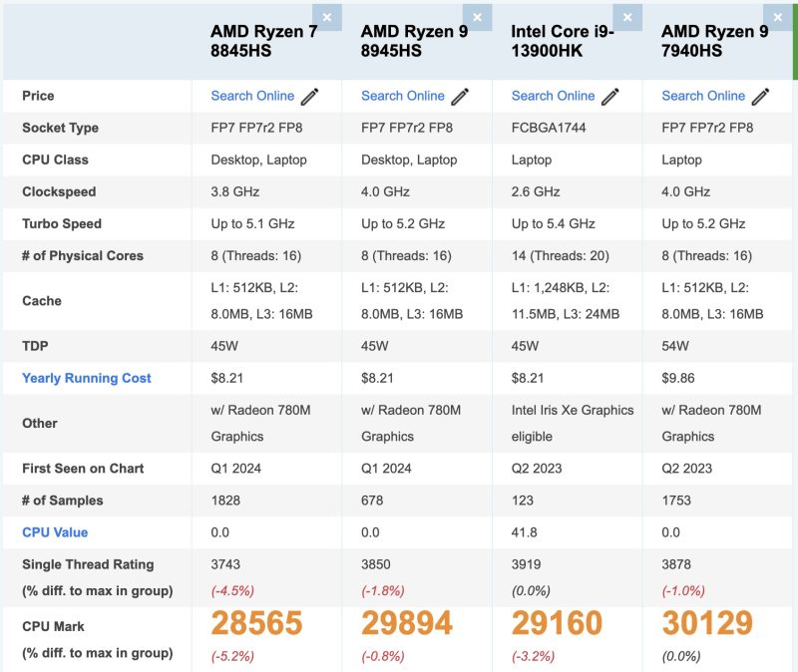Click the green scrollbar on right edge

click(794, 40)
